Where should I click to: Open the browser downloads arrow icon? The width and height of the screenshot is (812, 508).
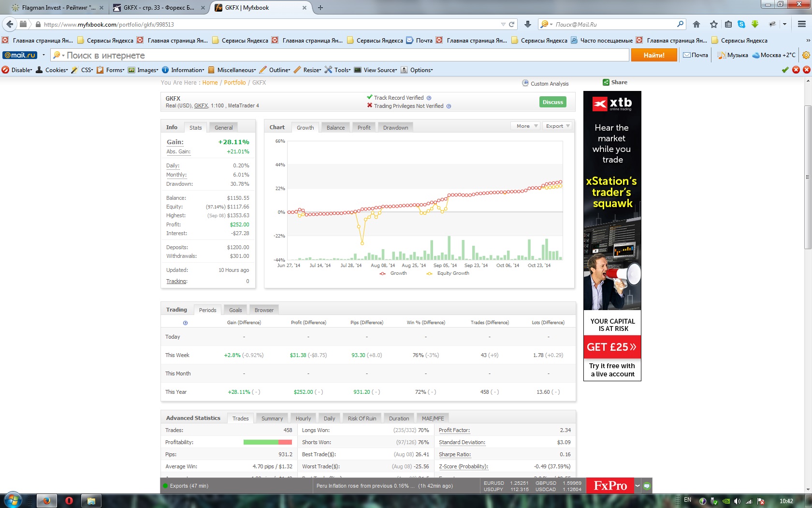pyautogui.click(x=528, y=24)
